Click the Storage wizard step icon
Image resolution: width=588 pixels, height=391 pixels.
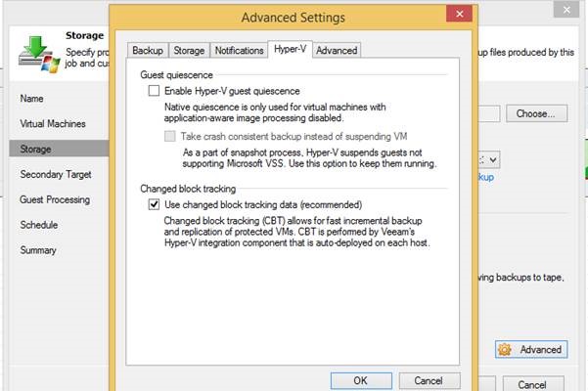(x=38, y=53)
